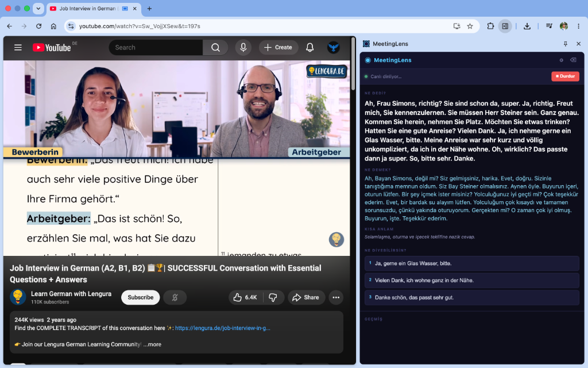Dislike the video
Screen dimensions: 588x368
point(273,297)
